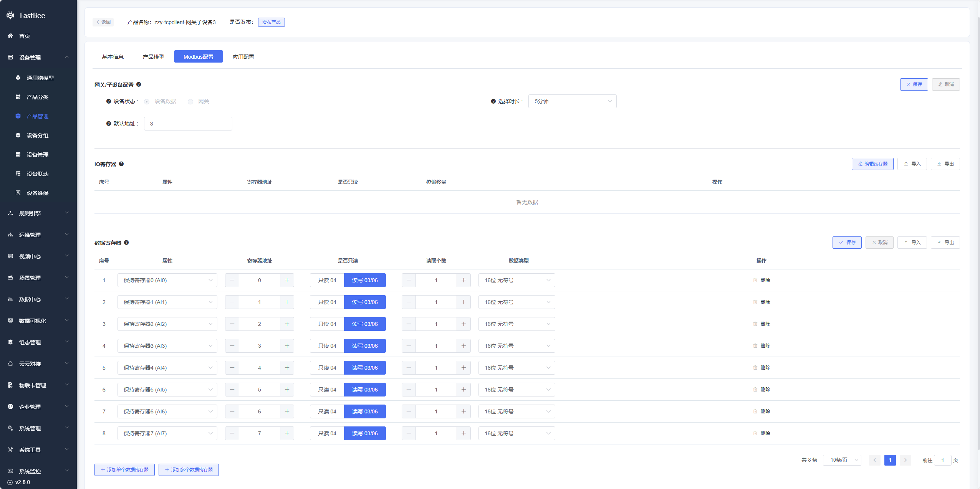Open the 应用配置 tab
980x489 pixels.
tap(243, 57)
